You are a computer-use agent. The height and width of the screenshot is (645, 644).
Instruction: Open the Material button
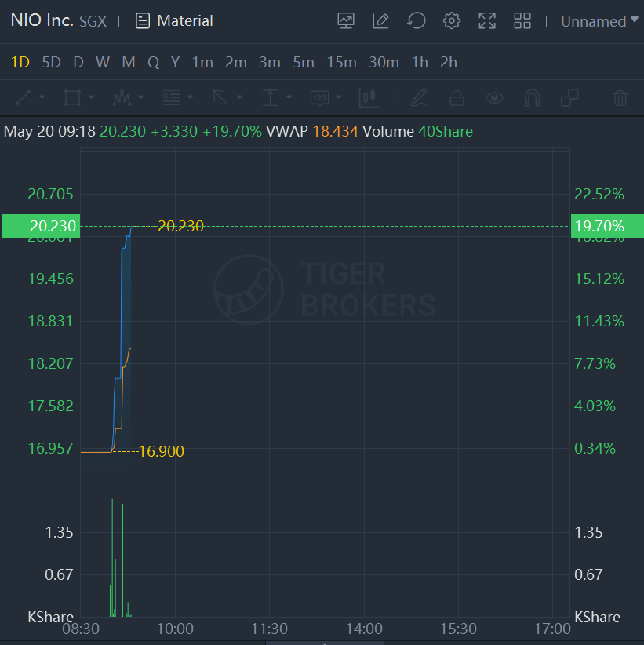click(174, 21)
